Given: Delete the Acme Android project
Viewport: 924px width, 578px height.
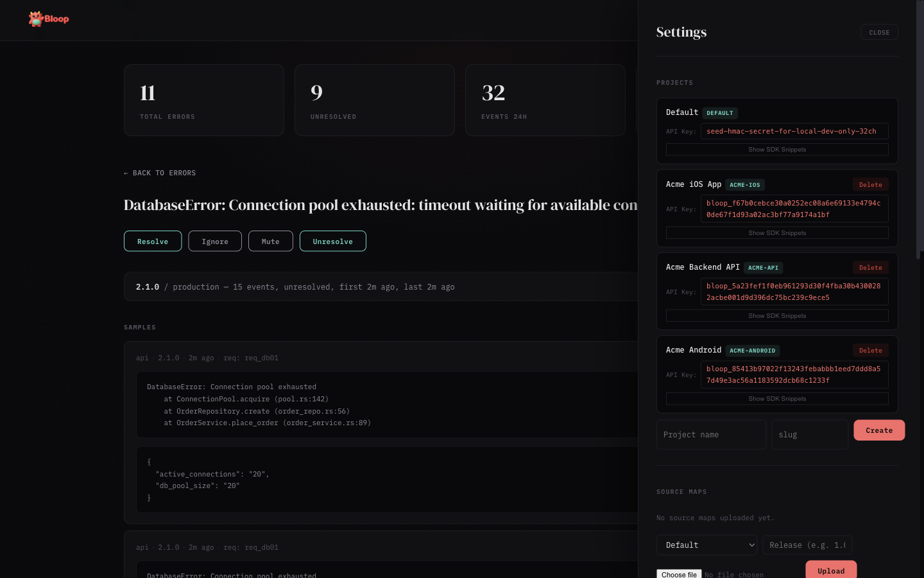Looking at the screenshot, I should point(870,350).
